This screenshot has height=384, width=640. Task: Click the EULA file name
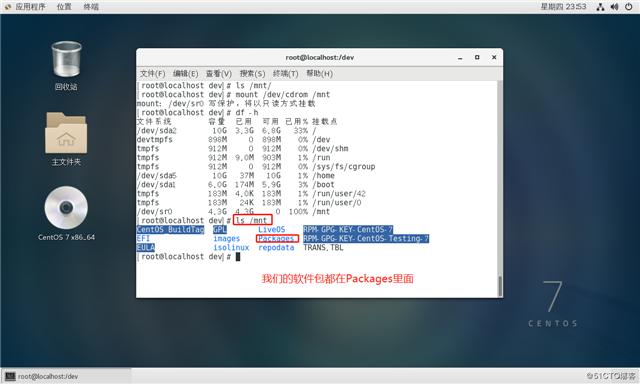coord(146,248)
